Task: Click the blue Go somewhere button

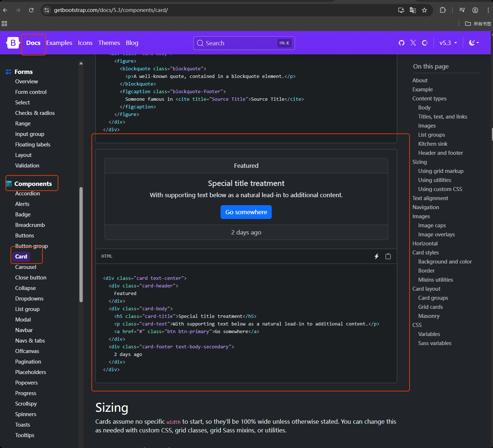Action: [246, 212]
